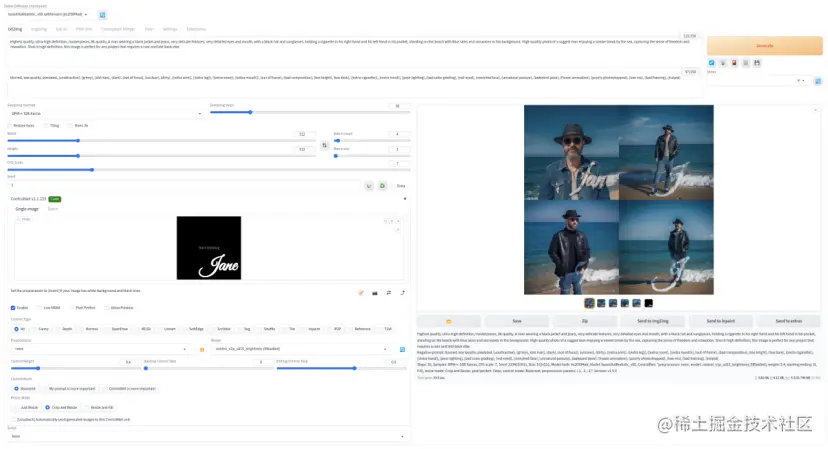Switch to the ControlNet Batch tab
This screenshot has height=449, width=828.
pyautogui.click(x=53, y=209)
